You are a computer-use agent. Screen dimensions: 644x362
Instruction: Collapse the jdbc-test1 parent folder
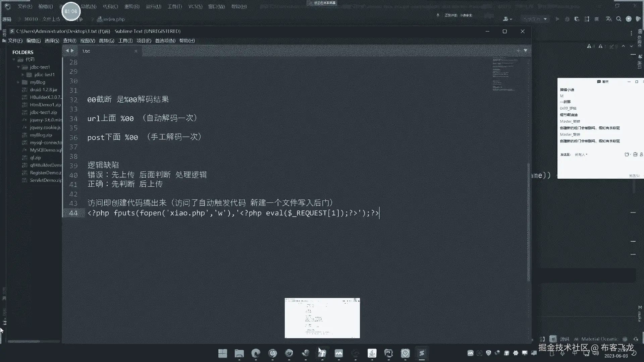coord(18,67)
